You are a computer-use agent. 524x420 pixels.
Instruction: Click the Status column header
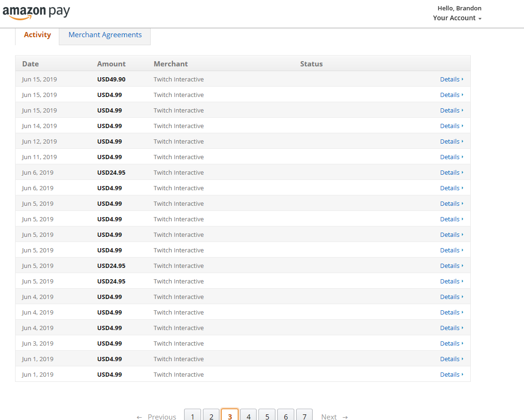[311, 64]
